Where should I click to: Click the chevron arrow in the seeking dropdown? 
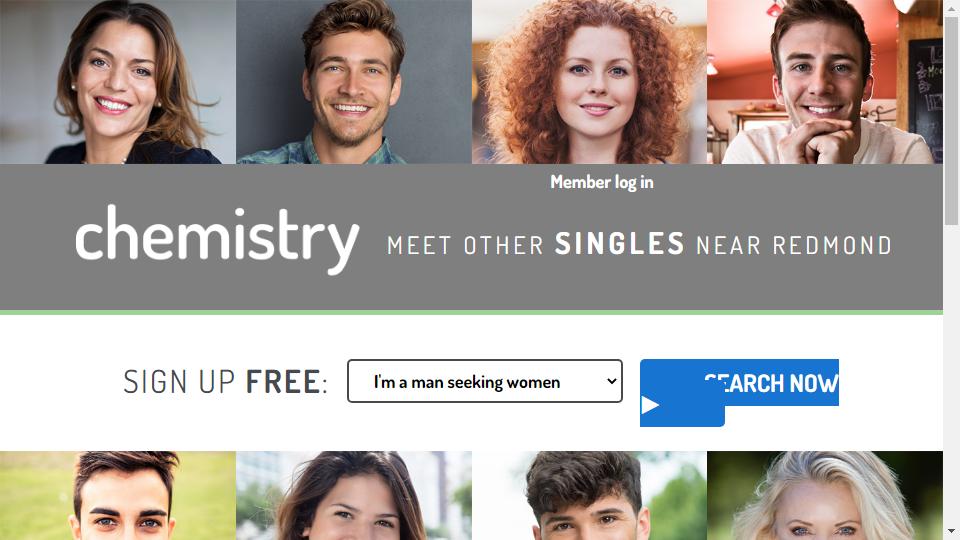[x=611, y=381]
